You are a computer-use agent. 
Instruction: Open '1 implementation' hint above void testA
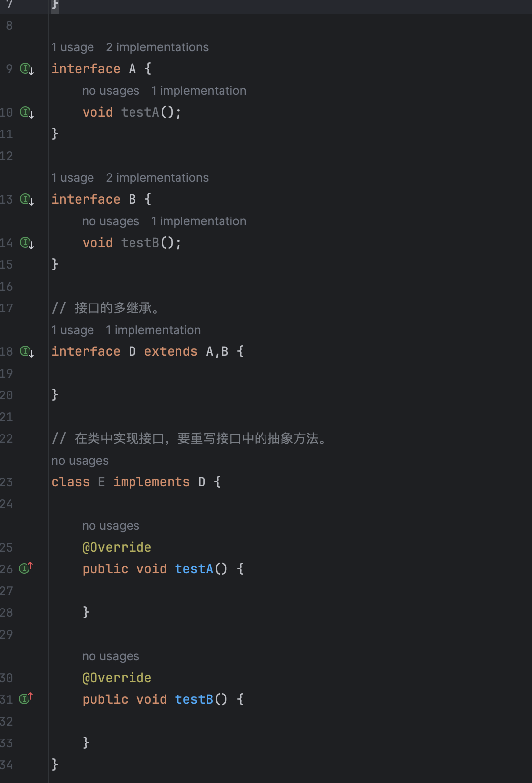click(x=198, y=91)
